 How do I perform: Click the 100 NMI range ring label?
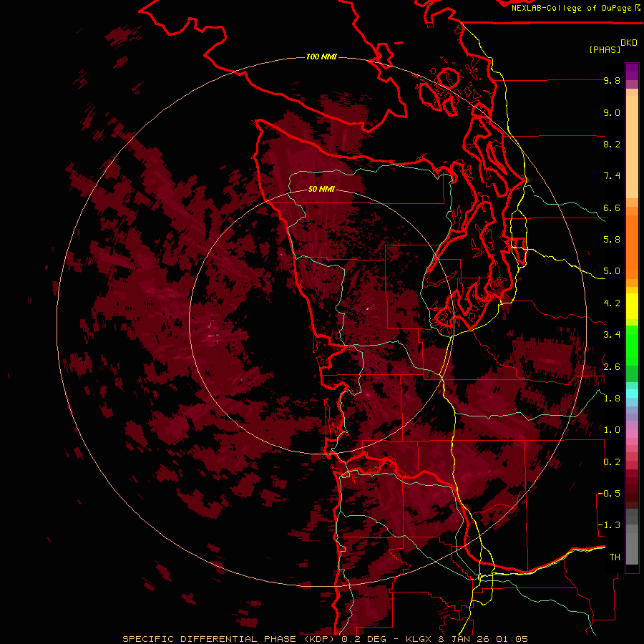pos(321,57)
